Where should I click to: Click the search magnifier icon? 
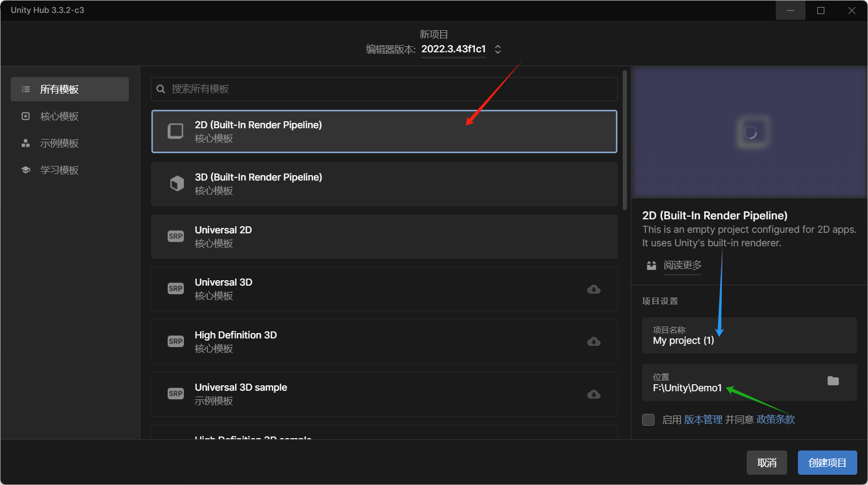pos(161,89)
